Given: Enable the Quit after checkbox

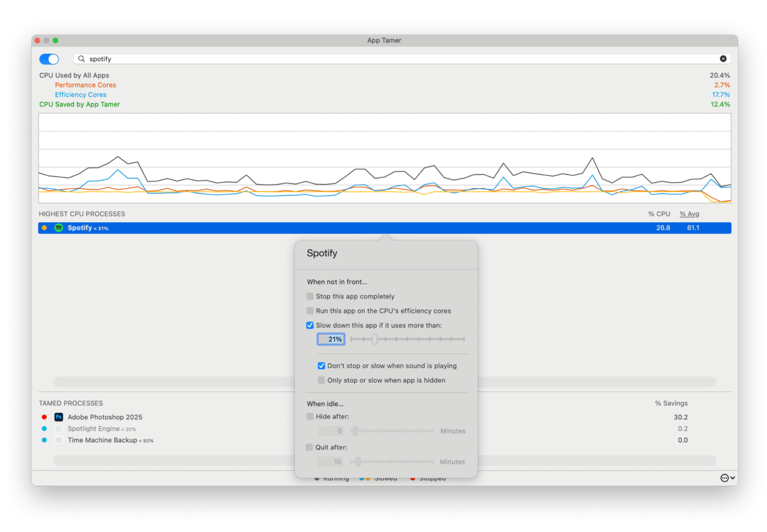Looking at the screenshot, I should coord(309,447).
